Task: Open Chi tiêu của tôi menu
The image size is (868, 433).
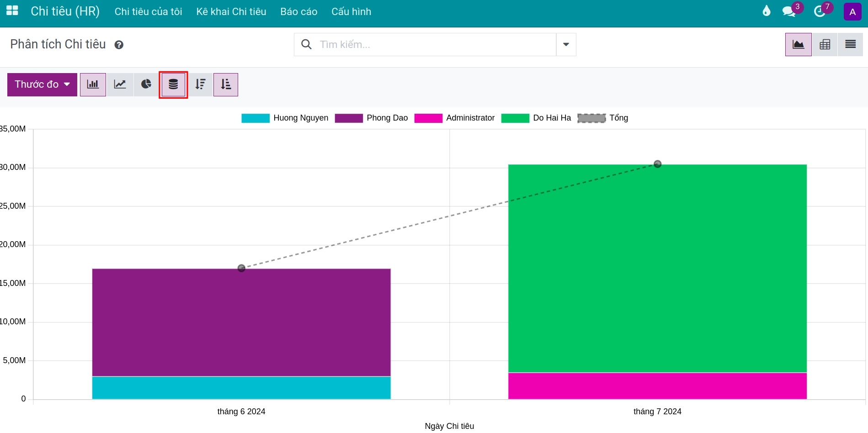Action: click(x=148, y=12)
